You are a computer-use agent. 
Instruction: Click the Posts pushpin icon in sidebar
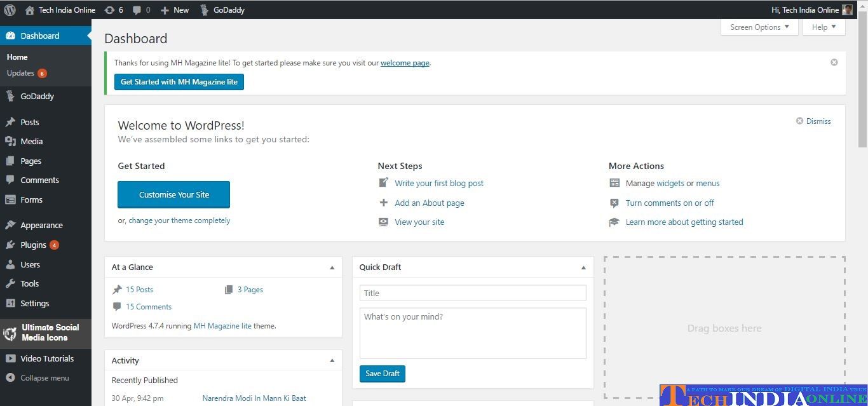point(10,122)
